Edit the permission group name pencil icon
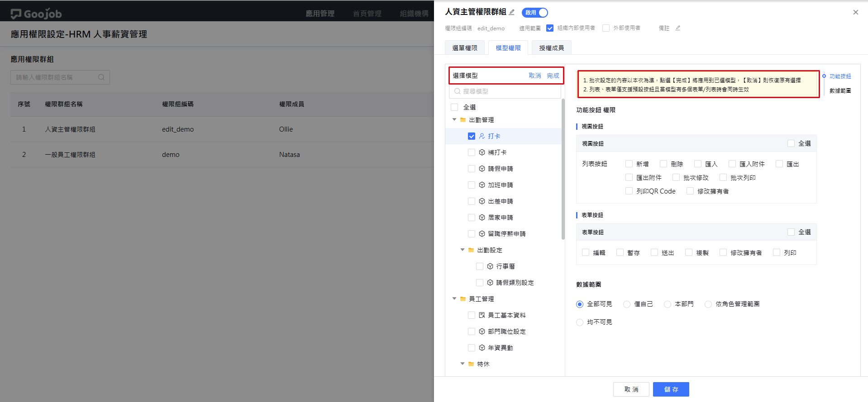Viewport: 868px width, 402px height. 512,12
